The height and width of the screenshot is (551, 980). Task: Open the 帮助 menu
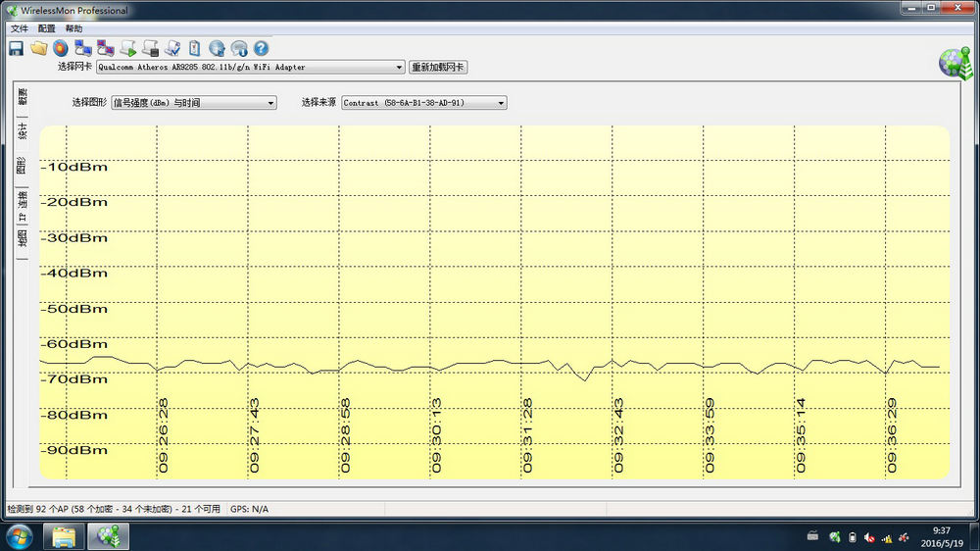[74, 28]
